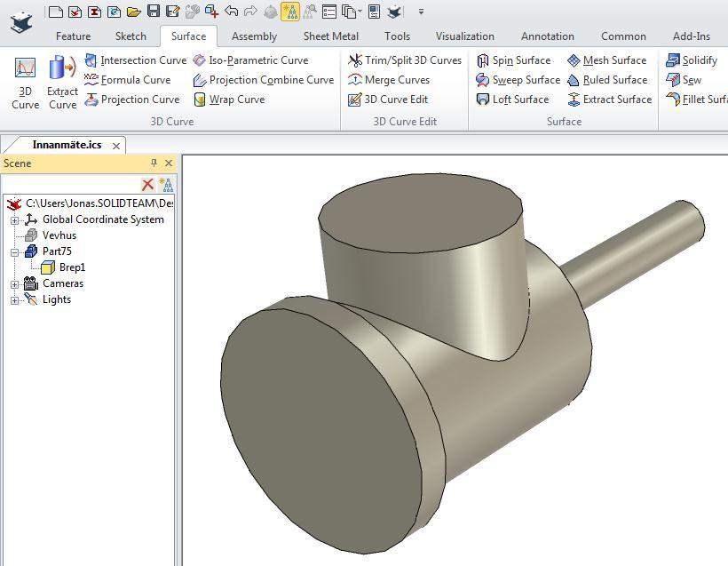Click the Fillet Surface command

696,100
